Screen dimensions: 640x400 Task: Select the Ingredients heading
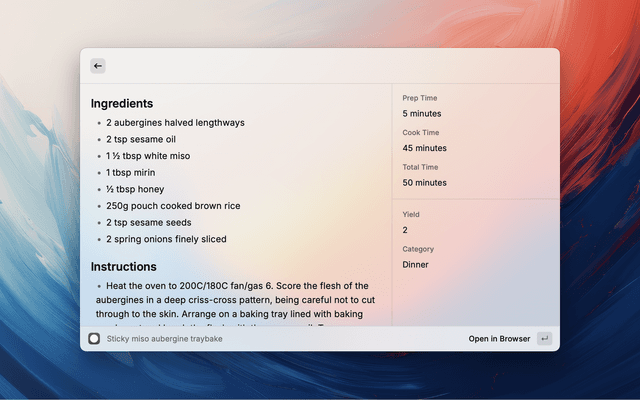(x=122, y=103)
